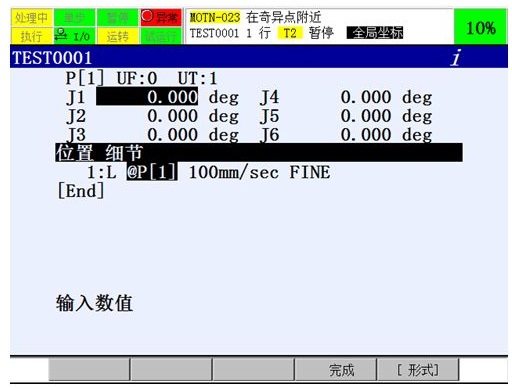Click the red 异常 fault indicator
512x390 pixels.
[x=161, y=17]
